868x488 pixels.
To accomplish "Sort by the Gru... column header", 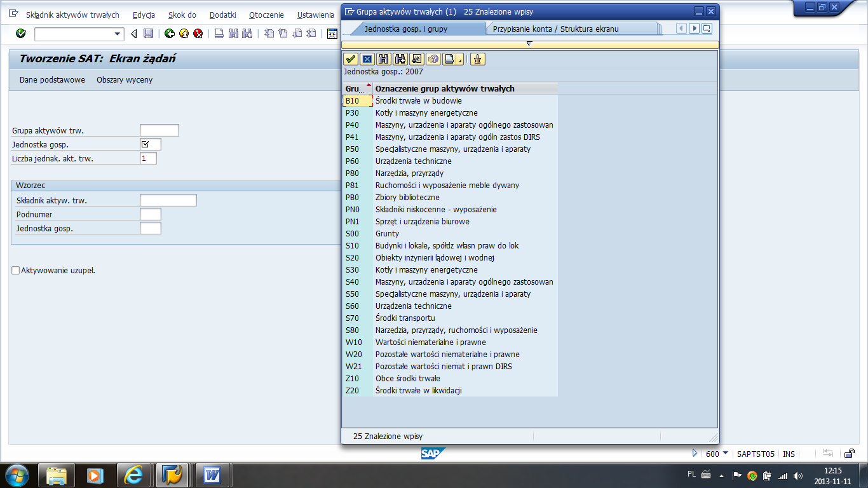I will click(x=357, y=88).
